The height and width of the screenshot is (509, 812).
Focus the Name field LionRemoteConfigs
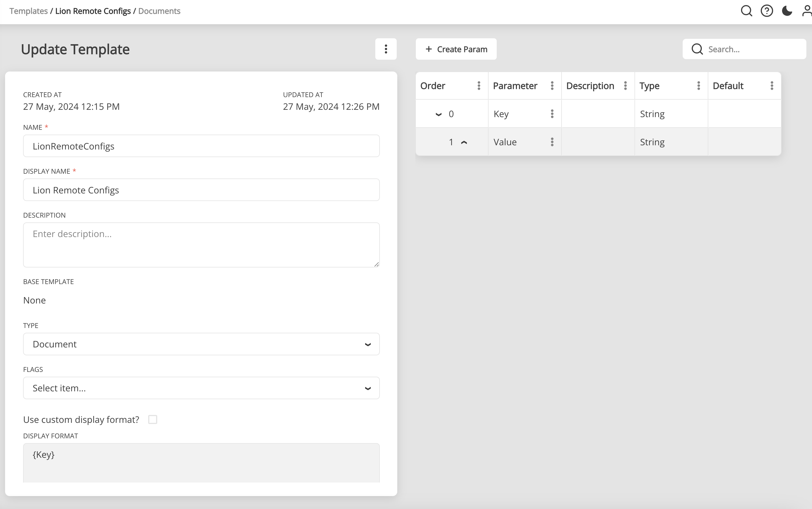click(201, 146)
